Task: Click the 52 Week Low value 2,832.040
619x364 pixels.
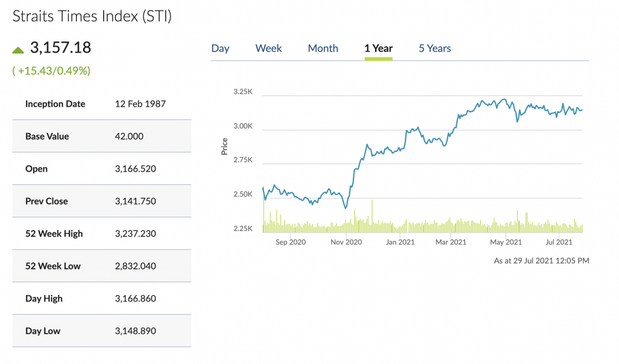Action: coord(135,267)
